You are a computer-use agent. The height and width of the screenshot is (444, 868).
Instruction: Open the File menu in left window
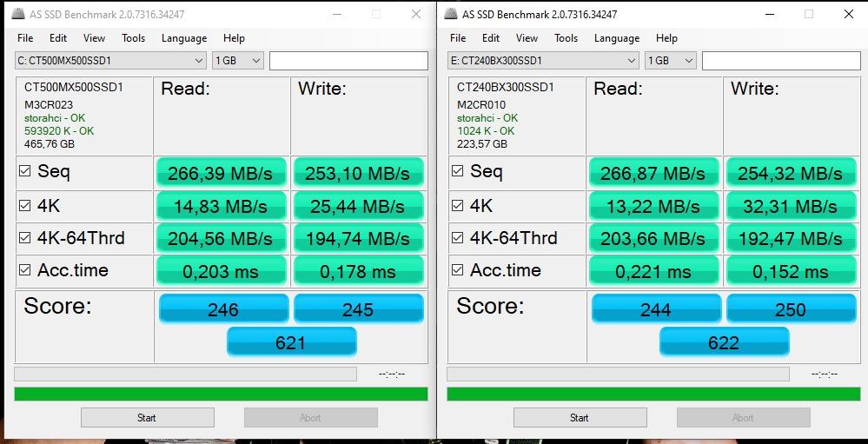(25, 38)
